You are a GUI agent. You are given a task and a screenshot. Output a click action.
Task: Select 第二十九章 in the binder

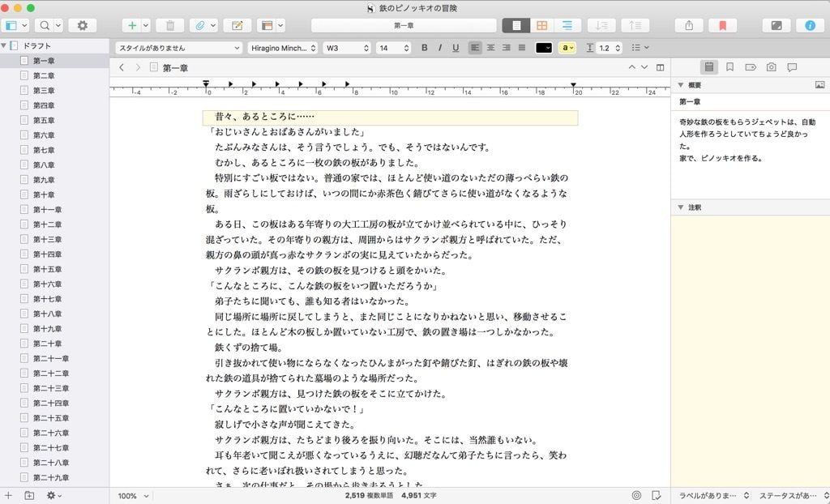click(54, 477)
